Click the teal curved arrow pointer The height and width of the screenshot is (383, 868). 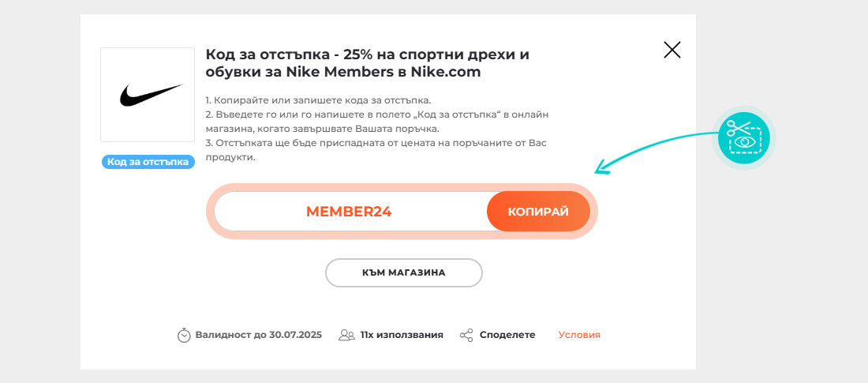pos(656,152)
